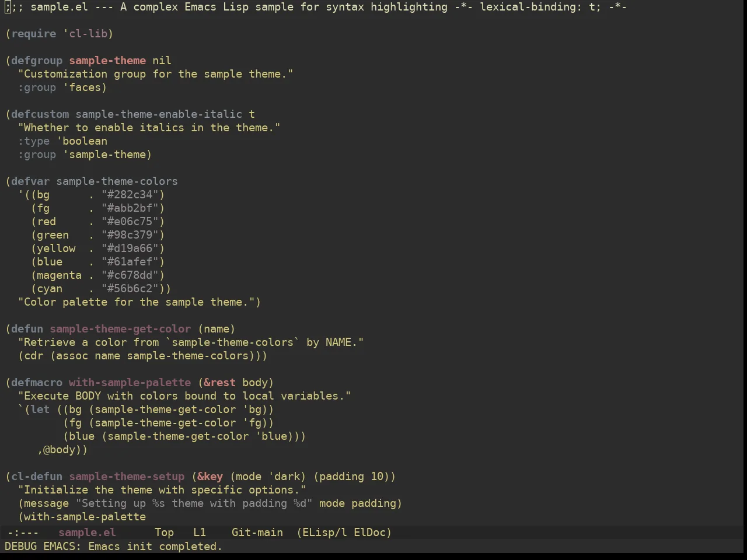
Task: Click the L1 line number indicator
Action: point(200,533)
